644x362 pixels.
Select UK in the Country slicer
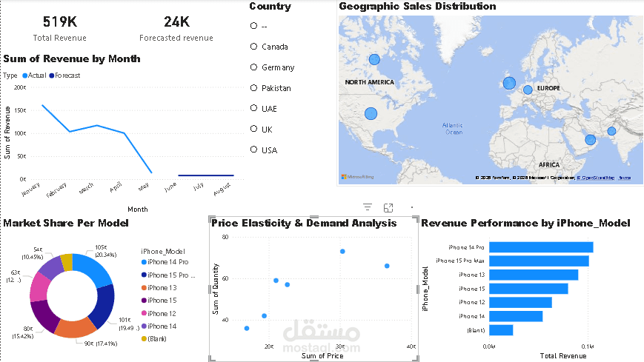[x=261, y=130]
